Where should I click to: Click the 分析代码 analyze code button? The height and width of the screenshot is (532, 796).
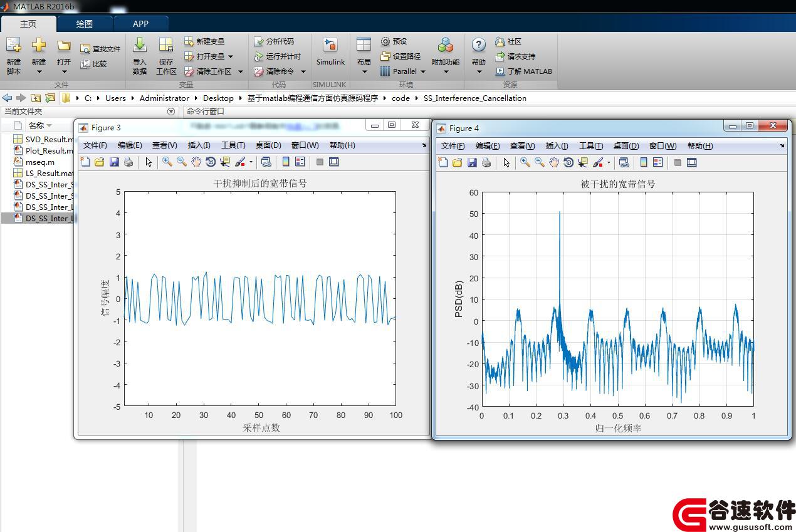pos(274,41)
